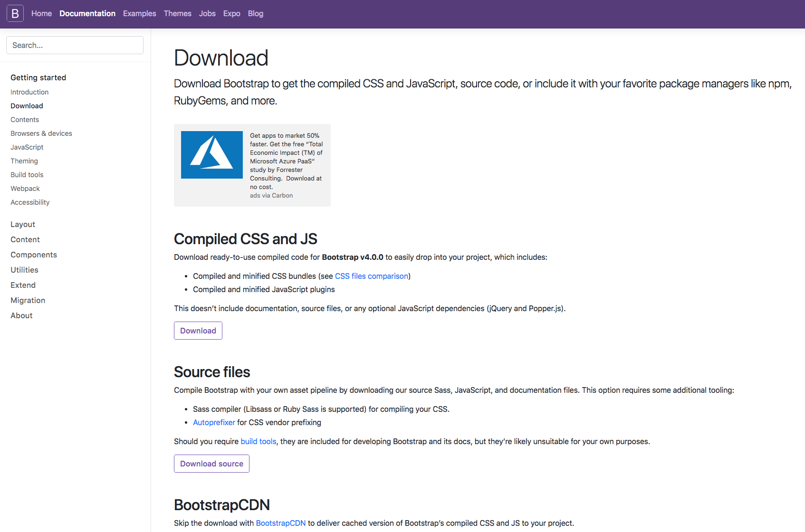Open the Documentation nav item
The height and width of the screenshot is (532, 805).
(87, 13)
